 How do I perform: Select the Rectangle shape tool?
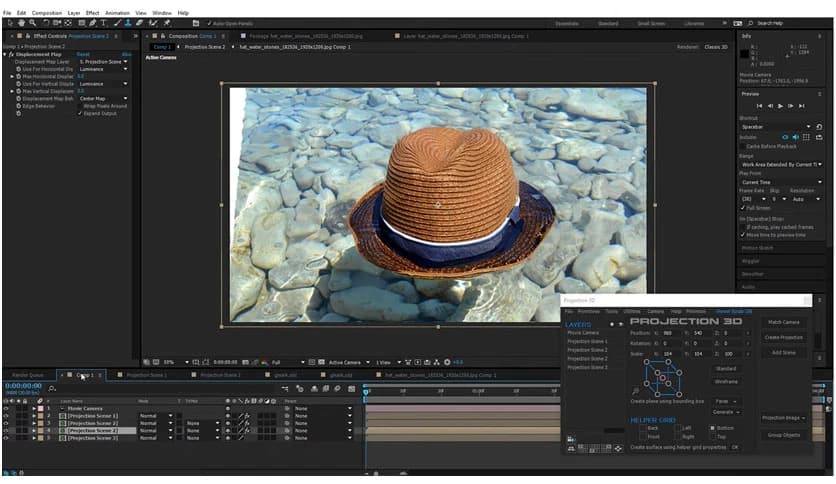(82, 23)
